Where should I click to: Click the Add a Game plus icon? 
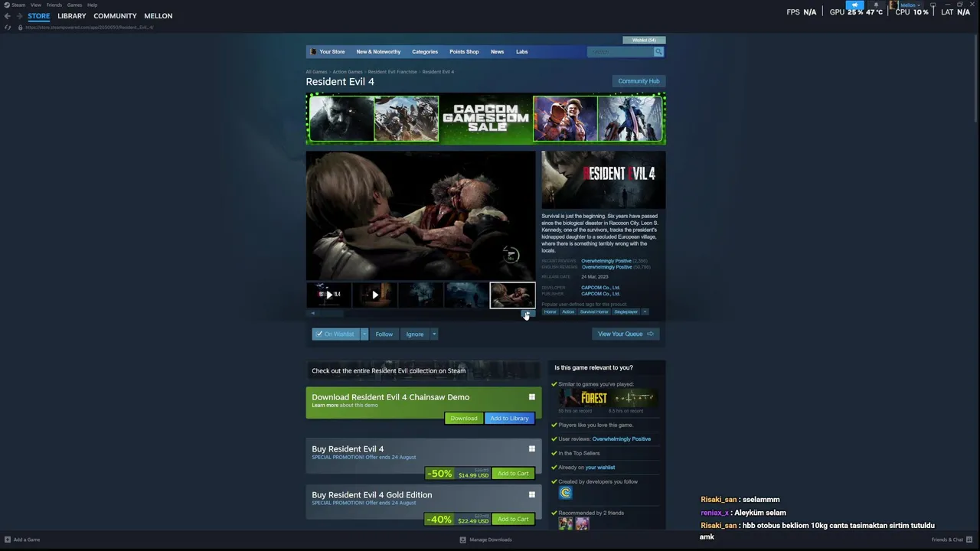tap(8, 540)
